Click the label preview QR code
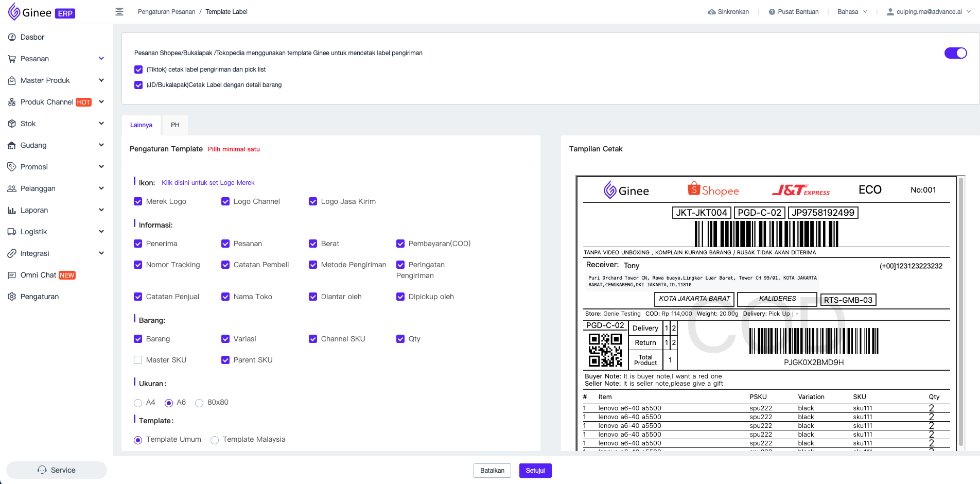The image size is (980, 484). coord(605,350)
